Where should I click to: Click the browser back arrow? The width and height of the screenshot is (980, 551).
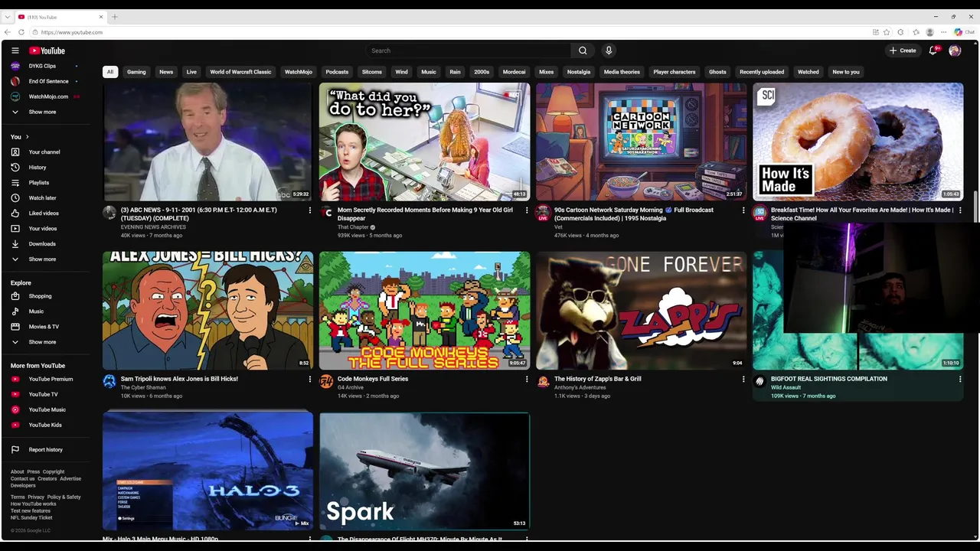8,32
